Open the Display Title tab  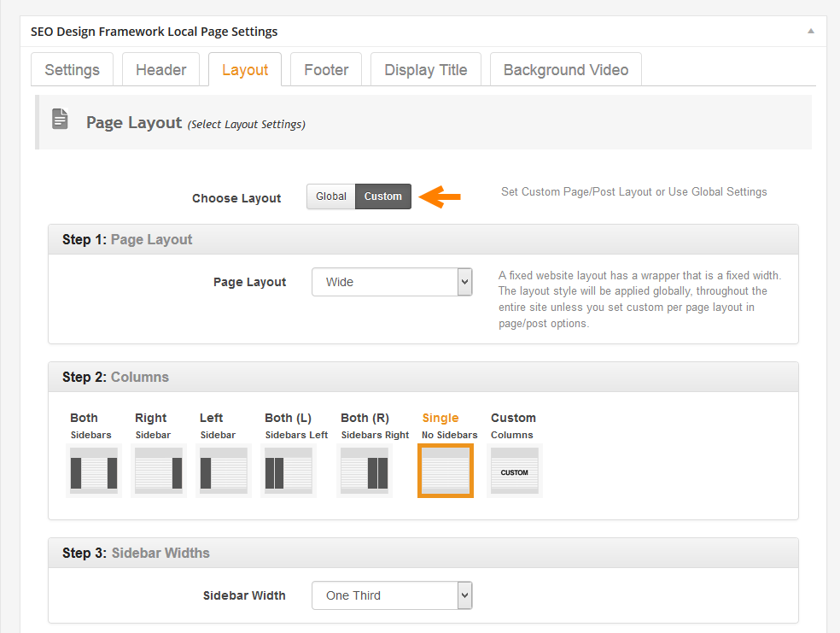pos(425,70)
